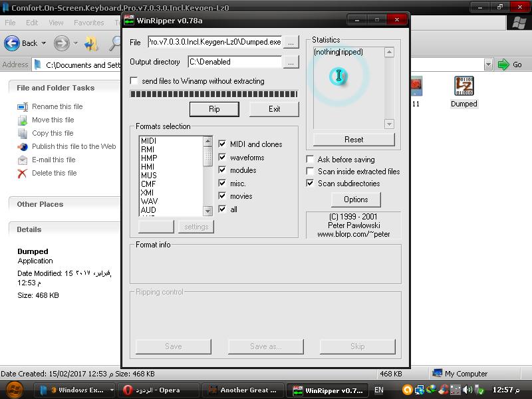
Task: Click the ripping progress bar
Action: (213, 94)
